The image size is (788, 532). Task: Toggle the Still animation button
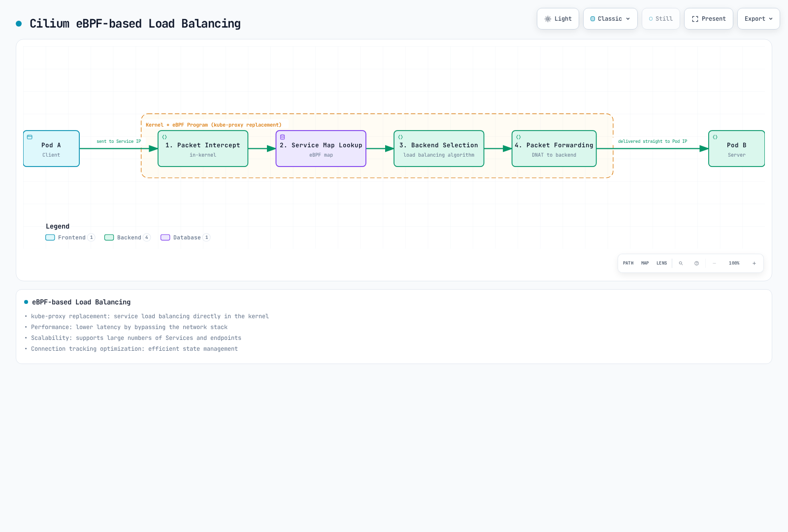click(x=661, y=19)
